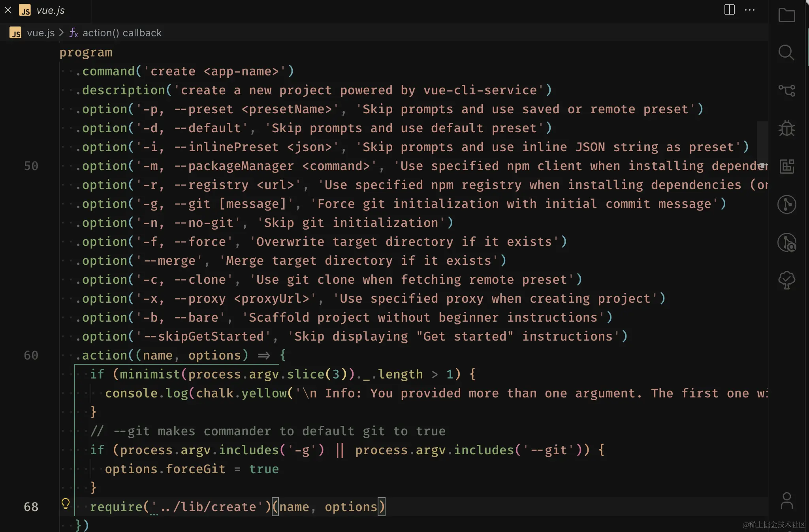809x532 pixels.
Task: Expand the action() callback breadcrumb
Action: pyautogui.click(x=122, y=33)
